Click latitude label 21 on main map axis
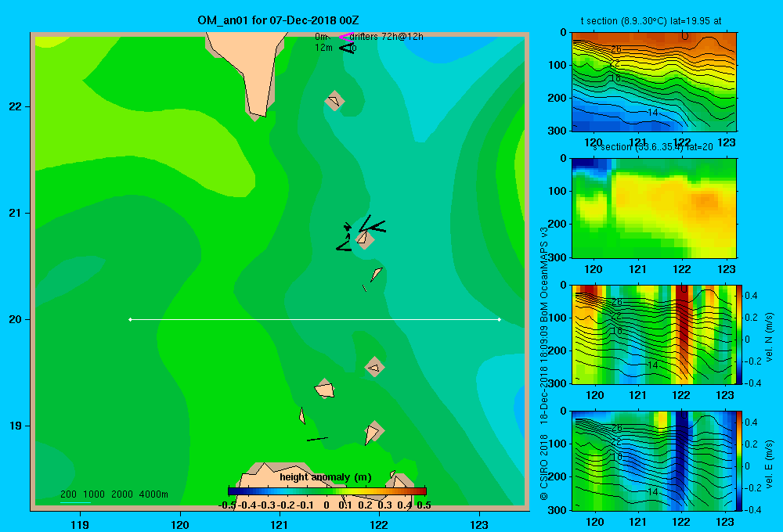The width and height of the screenshot is (783, 532). [x=16, y=213]
